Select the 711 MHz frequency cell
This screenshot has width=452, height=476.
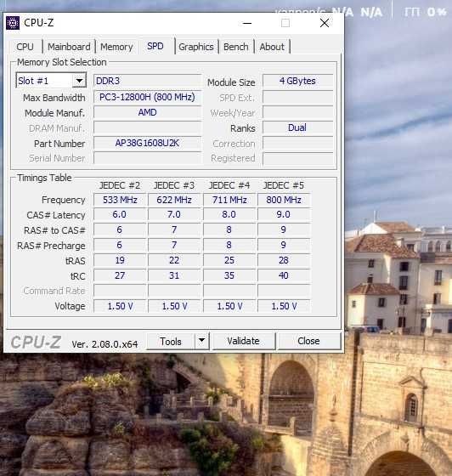tap(229, 200)
